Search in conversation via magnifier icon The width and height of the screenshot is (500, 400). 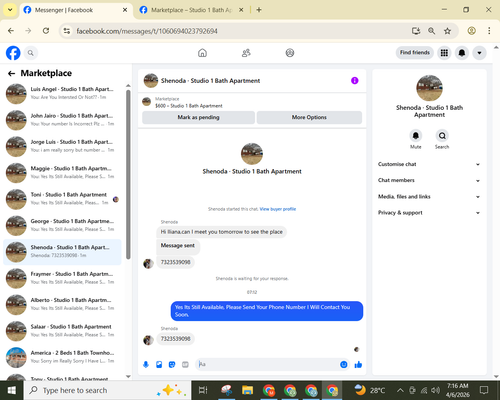(x=442, y=136)
